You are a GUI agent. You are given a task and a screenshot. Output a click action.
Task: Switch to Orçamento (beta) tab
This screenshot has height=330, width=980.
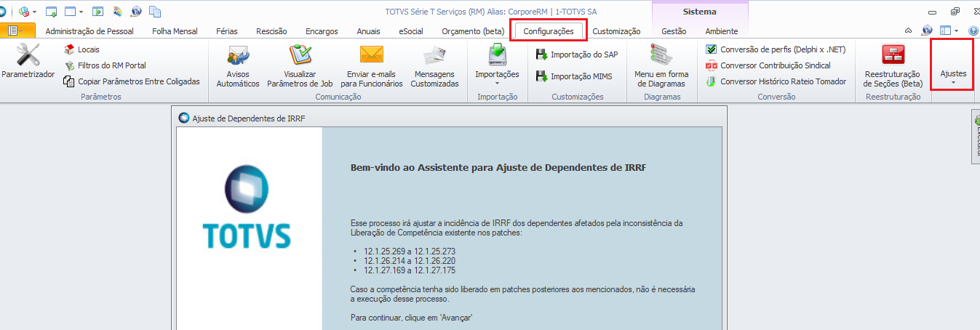pyautogui.click(x=473, y=31)
